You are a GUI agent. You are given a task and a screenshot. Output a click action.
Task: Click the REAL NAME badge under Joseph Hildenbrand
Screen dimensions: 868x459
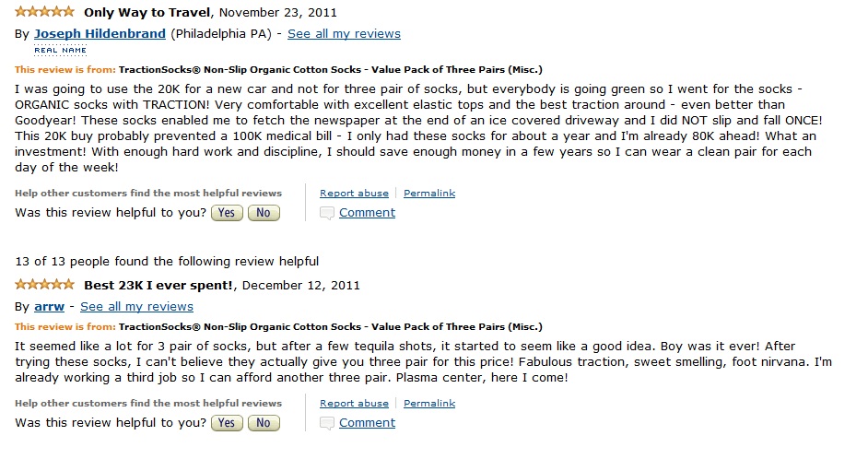(60, 50)
